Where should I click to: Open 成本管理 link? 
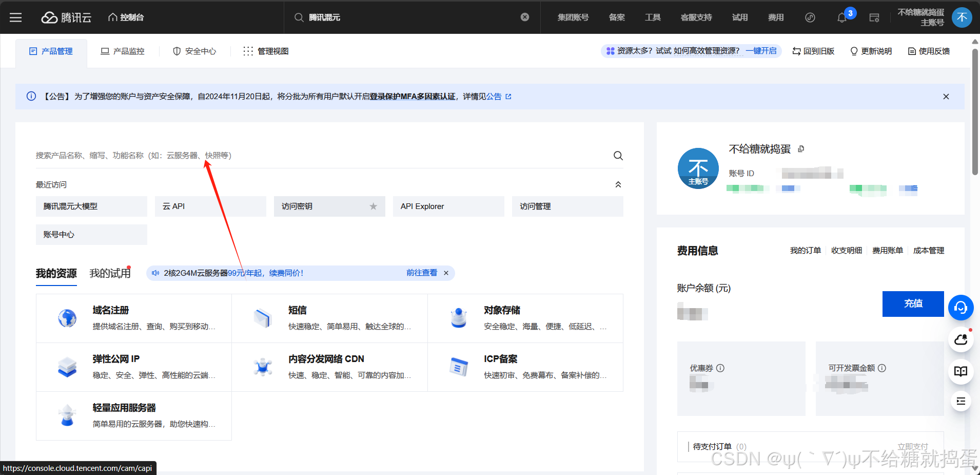(929, 251)
